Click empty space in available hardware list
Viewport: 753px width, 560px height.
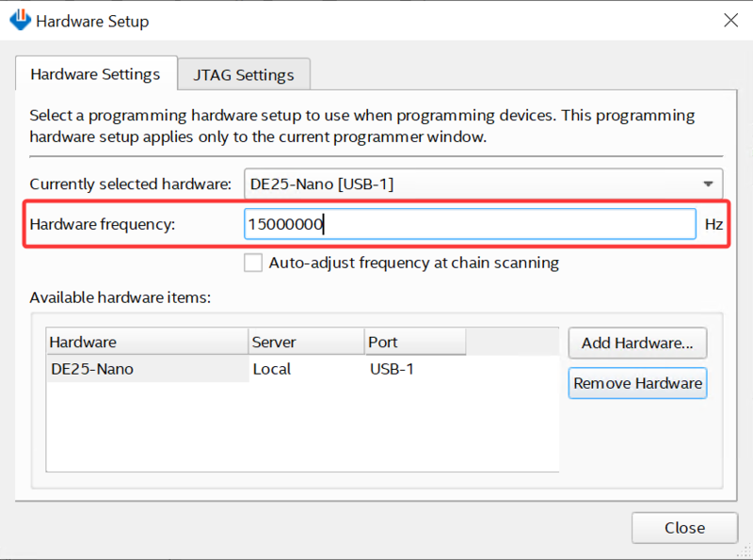point(302,427)
